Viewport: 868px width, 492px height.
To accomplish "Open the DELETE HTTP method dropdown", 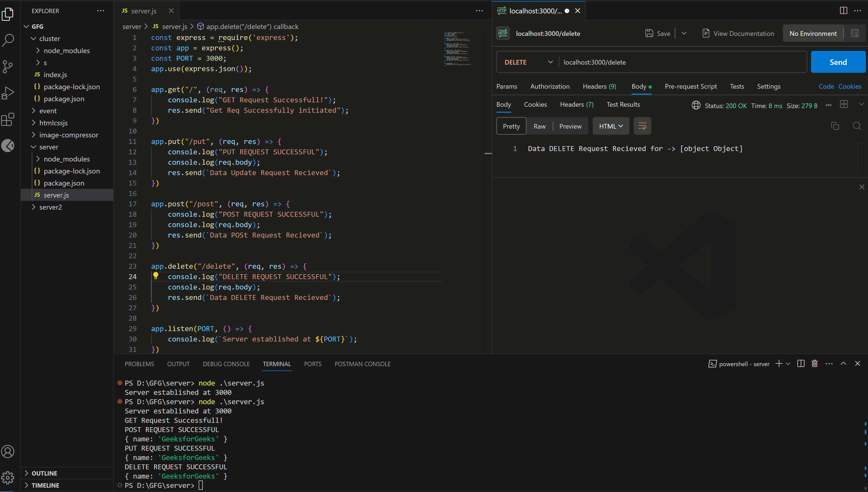I will [528, 62].
